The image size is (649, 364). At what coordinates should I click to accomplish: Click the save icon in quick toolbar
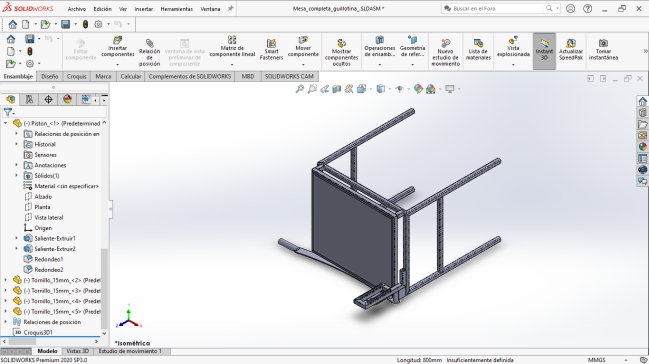point(65,24)
